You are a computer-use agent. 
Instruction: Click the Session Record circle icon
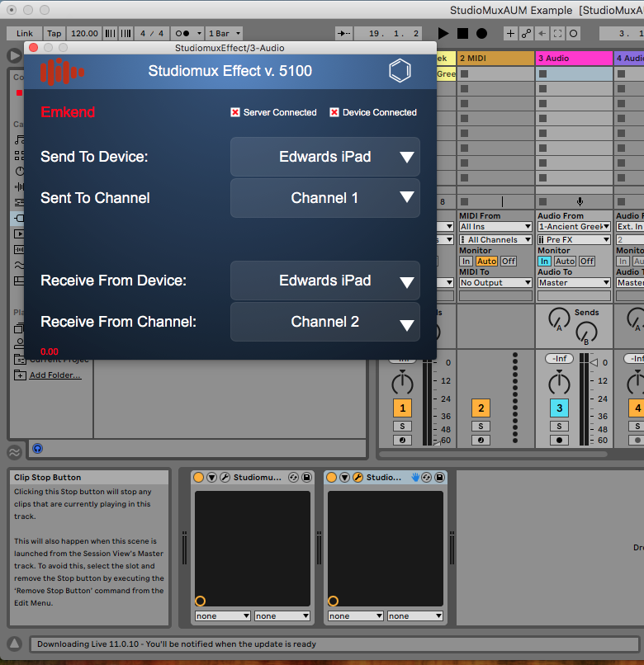(574, 34)
